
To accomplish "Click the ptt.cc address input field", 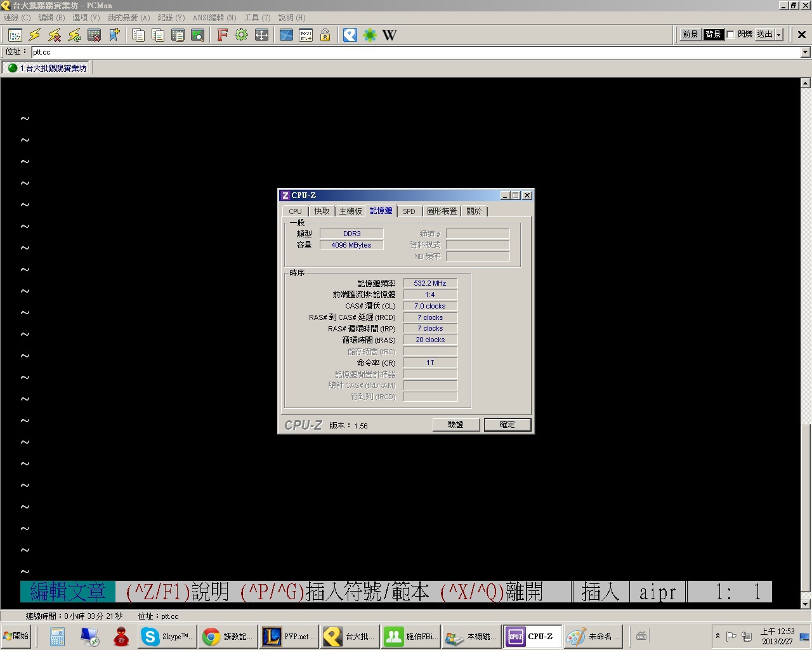I will [x=412, y=52].
